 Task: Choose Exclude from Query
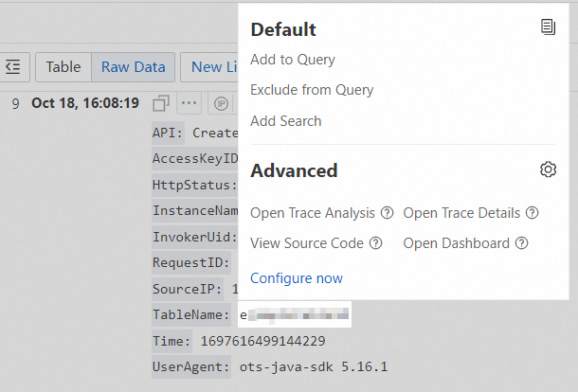pyautogui.click(x=312, y=90)
